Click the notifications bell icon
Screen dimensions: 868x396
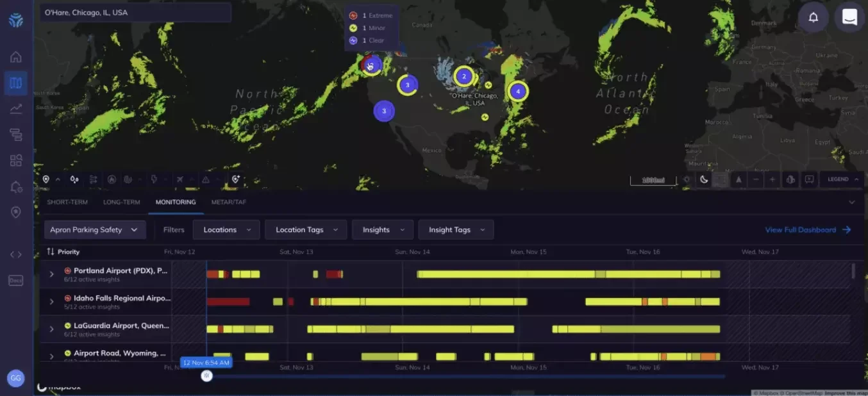click(x=813, y=17)
